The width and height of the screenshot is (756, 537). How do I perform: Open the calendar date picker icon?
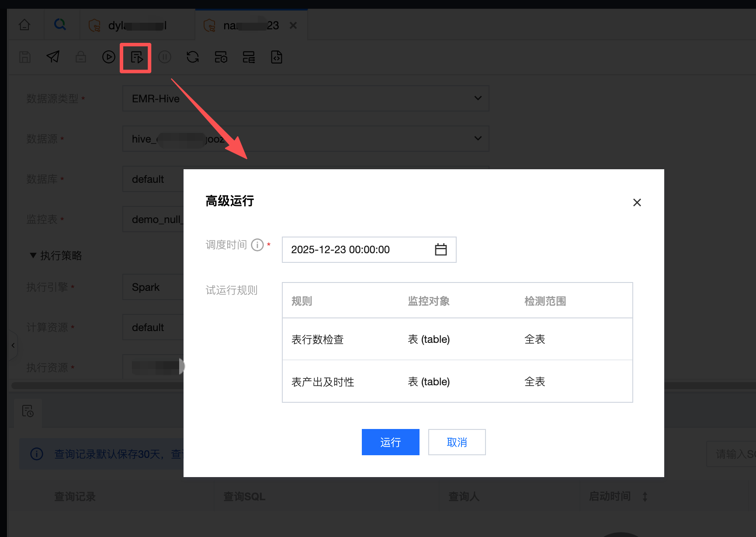441,249
